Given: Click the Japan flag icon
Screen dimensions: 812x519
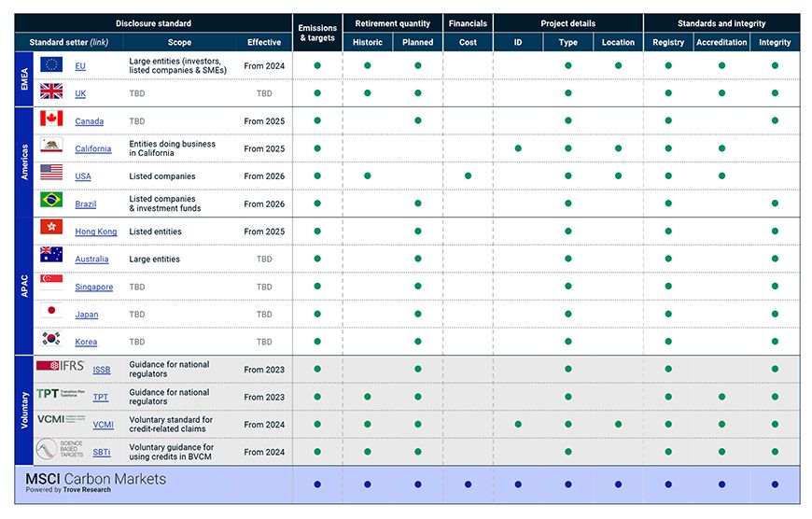Looking at the screenshot, I should (51, 312).
